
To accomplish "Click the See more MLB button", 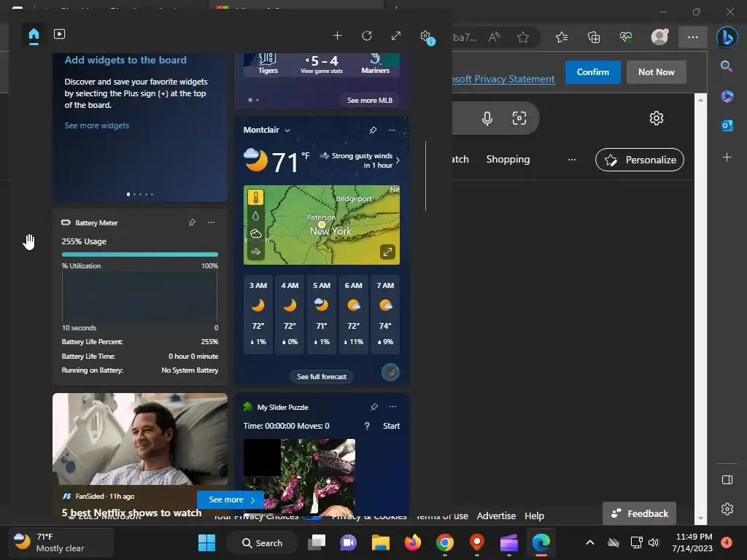I will (370, 101).
